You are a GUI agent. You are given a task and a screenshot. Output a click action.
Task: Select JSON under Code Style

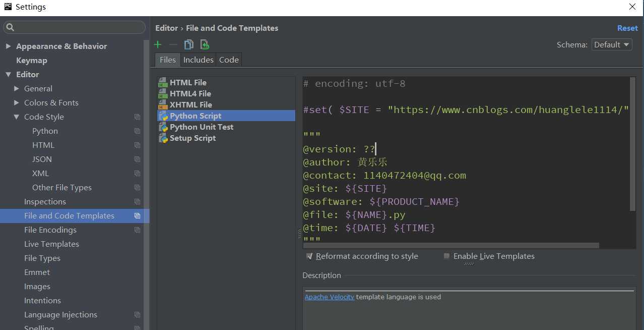coord(42,159)
